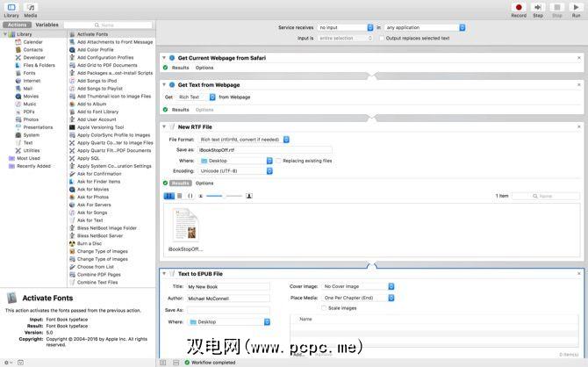Open Options in New RTF File
The width and height of the screenshot is (588, 367).
204,183
